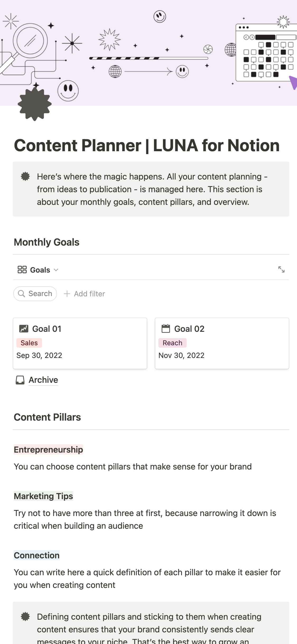Open the Goals view dropdown chevron
The height and width of the screenshot is (644, 297).
[56, 270]
